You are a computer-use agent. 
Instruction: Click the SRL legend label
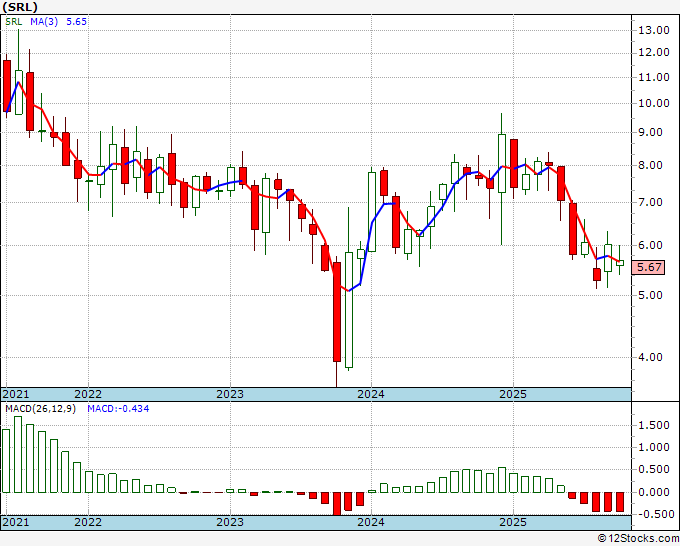(13, 22)
